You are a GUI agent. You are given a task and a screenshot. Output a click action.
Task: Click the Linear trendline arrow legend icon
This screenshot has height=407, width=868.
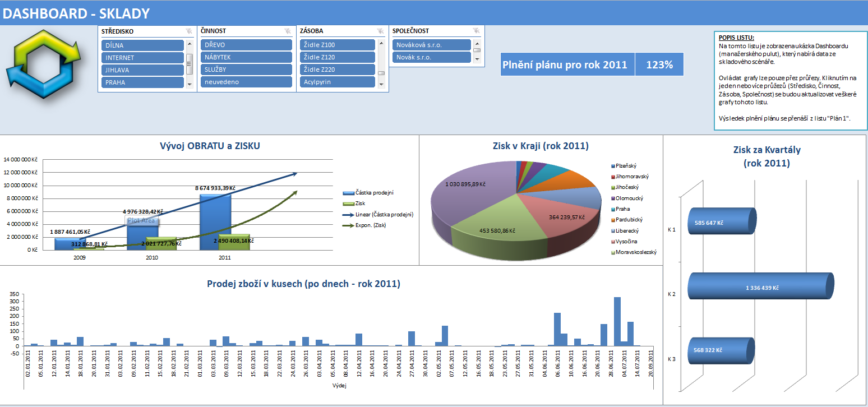[348, 215]
